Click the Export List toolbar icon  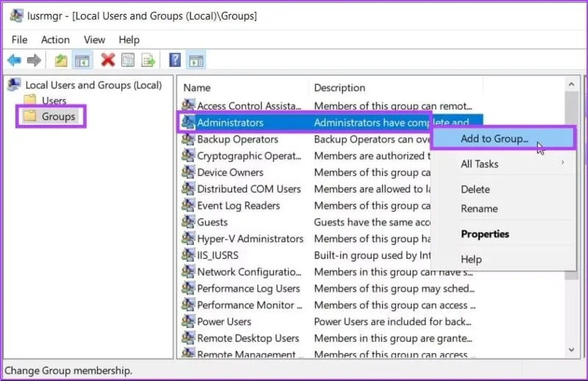[x=148, y=60]
